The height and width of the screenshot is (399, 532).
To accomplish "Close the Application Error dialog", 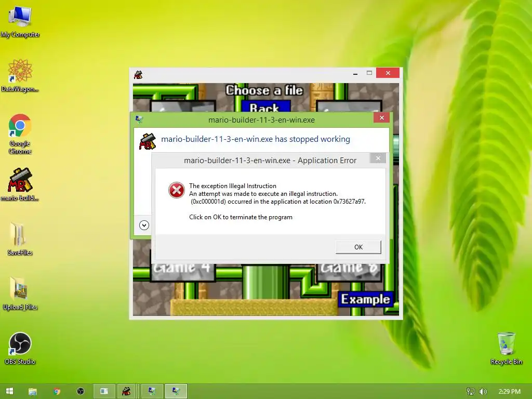I will [378, 158].
